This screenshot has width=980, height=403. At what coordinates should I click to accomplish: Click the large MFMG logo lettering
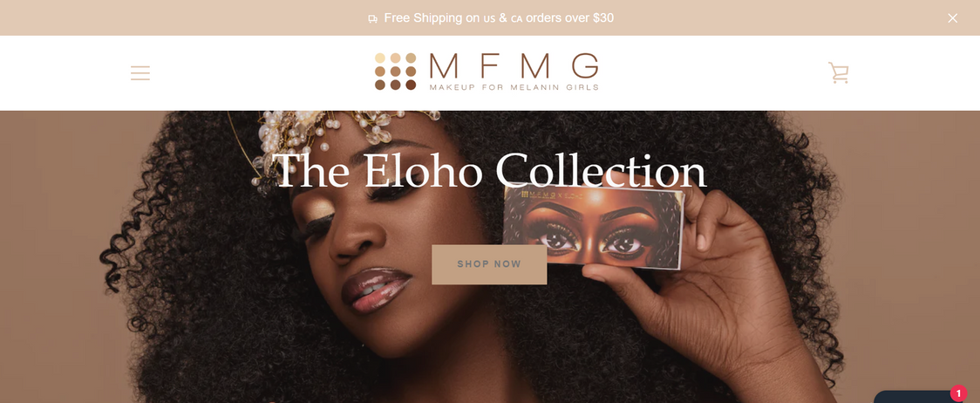pyautogui.click(x=514, y=65)
